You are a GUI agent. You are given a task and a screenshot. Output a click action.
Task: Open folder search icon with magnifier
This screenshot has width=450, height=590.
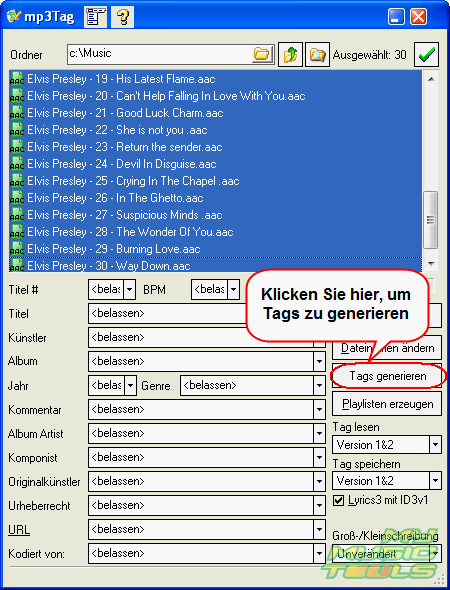317,55
